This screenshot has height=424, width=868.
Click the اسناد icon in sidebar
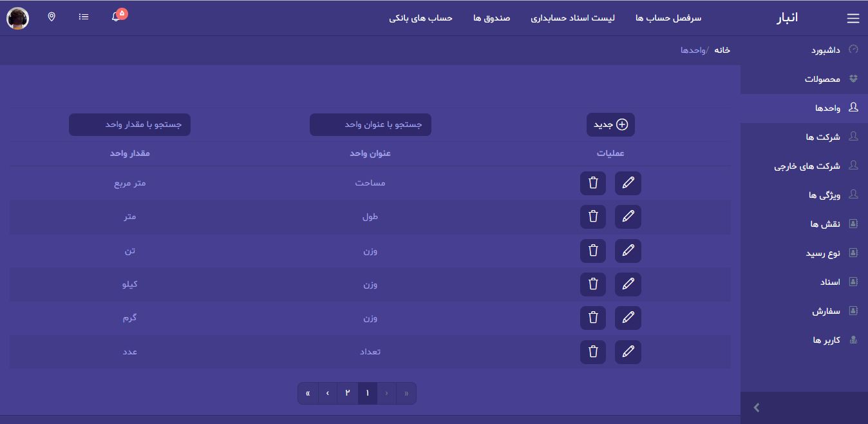click(854, 282)
